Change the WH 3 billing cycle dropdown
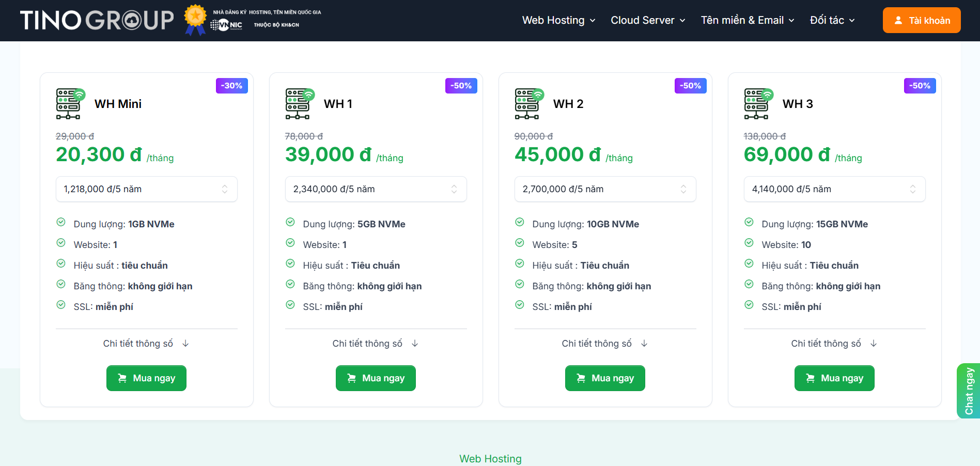Screen dimensions: 980x466 pos(834,189)
